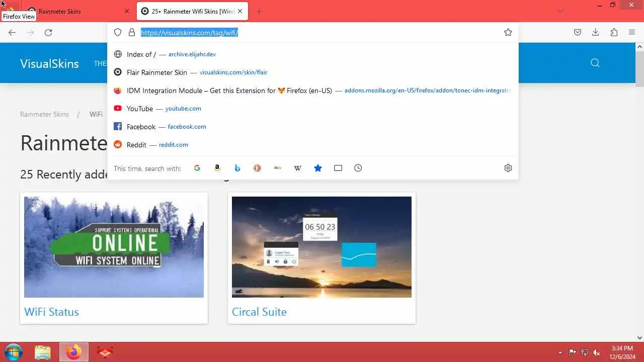Search with DuckDuckGo this time
The height and width of the screenshot is (362, 644).
[x=257, y=168]
